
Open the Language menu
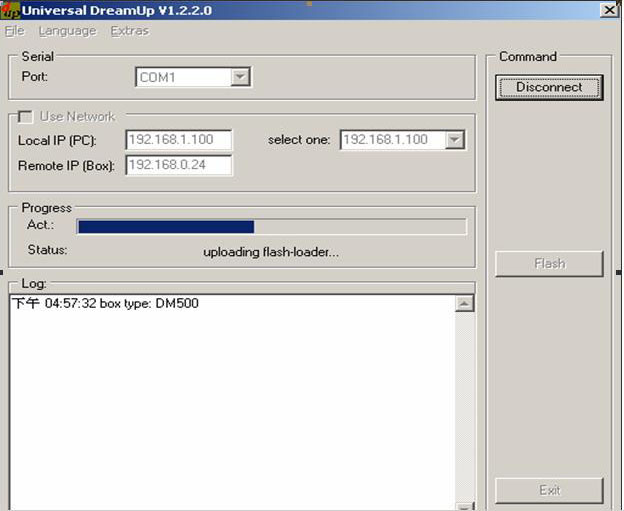coord(67,31)
